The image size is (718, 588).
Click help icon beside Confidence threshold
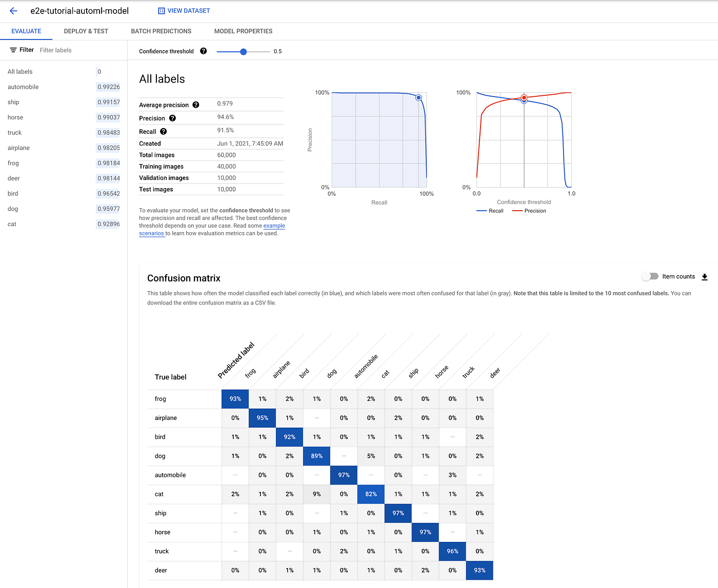pos(204,51)
